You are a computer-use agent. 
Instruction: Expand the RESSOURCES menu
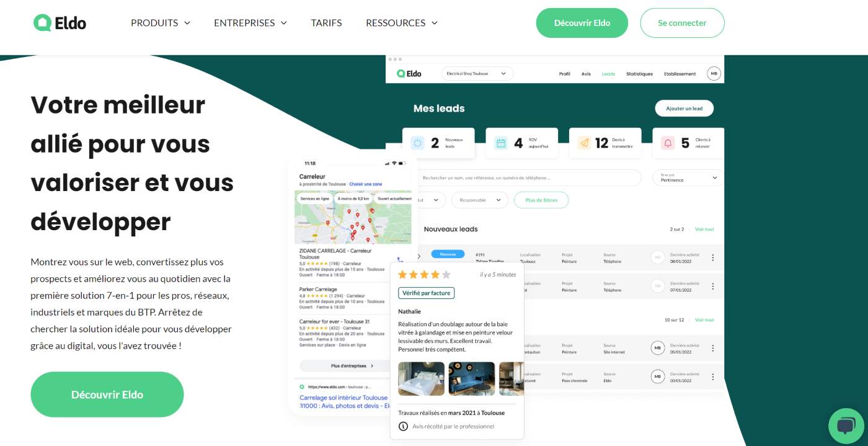(402, 23)
